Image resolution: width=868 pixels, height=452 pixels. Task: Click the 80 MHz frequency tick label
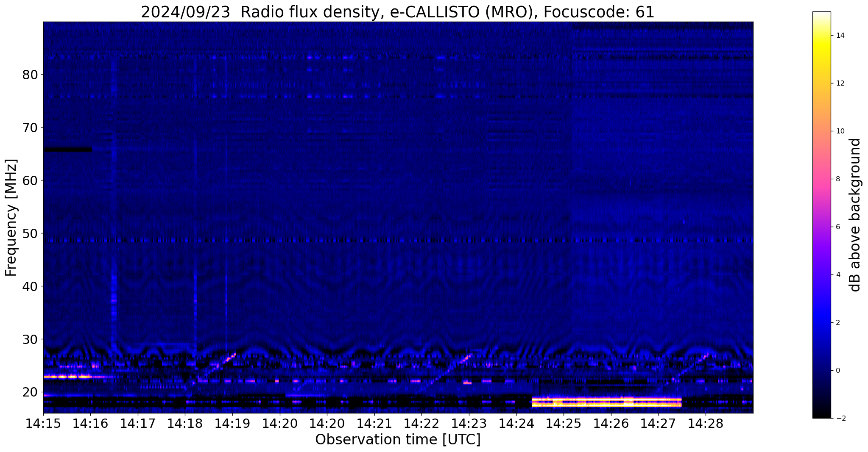pos(30,75)
